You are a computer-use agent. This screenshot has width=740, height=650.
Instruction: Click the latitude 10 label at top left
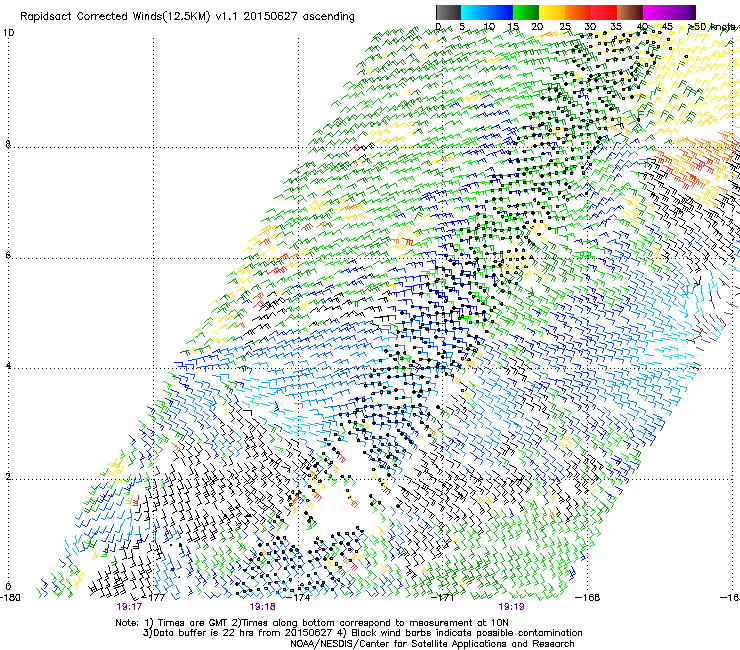point(9,33)
